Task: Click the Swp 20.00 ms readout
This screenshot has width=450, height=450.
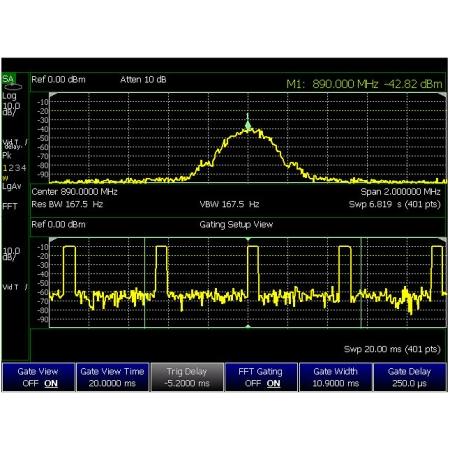Action: pos(392,349)
